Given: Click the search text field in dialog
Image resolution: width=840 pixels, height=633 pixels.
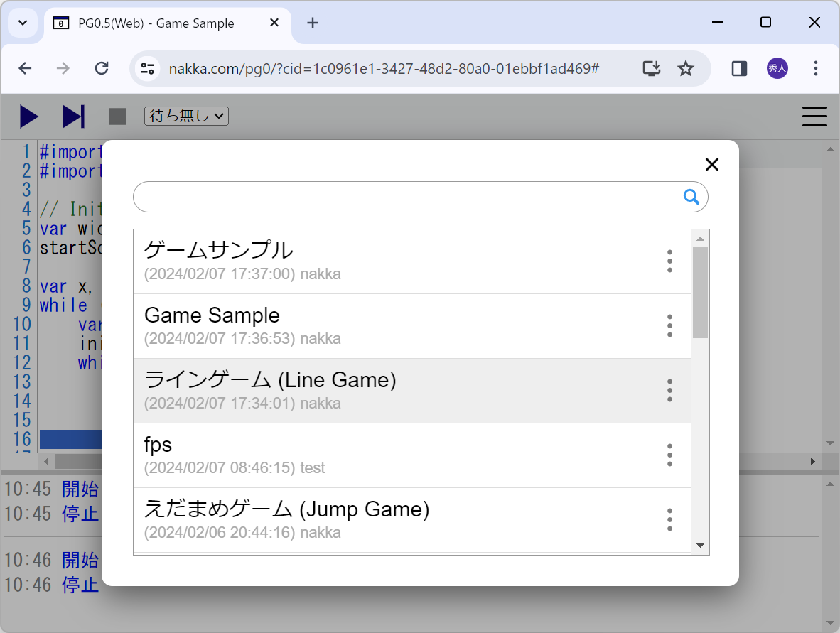Looking at the screenshot, I should coord(405,197).
